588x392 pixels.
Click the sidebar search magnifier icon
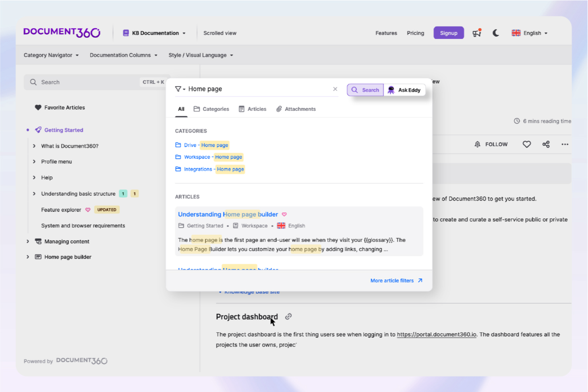(33, 82)
